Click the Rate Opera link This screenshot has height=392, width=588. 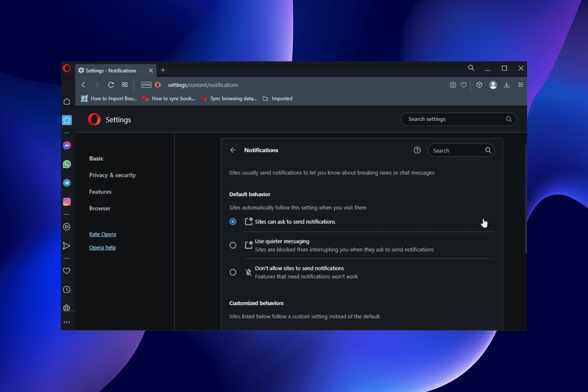click(103, 234)
